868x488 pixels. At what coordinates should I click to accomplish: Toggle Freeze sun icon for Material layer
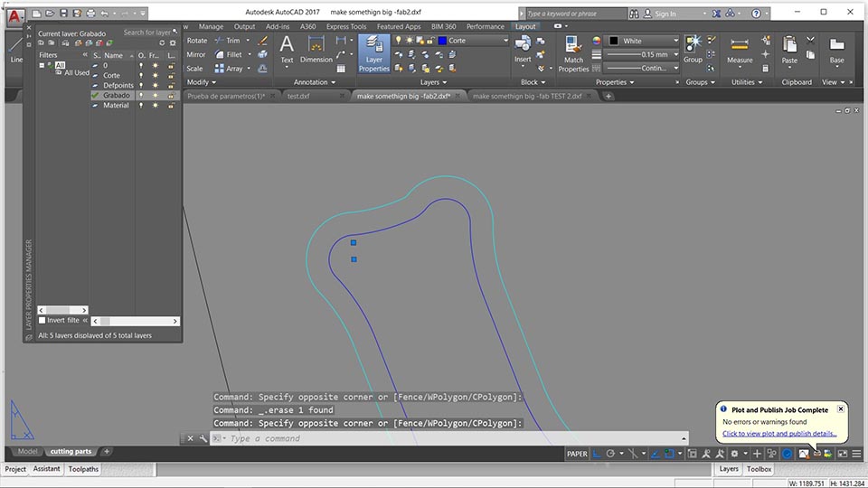[x=155, y=105]
